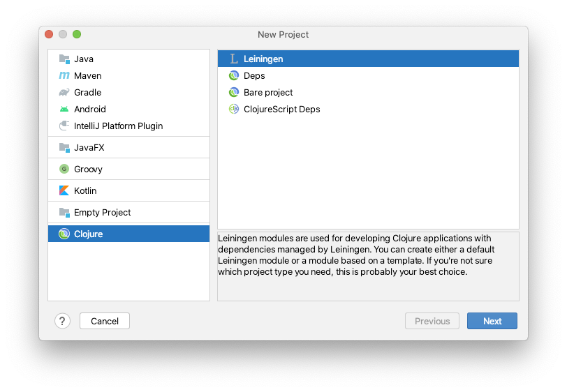This screenshot has height=392, width=567.
Task: Select ClojureScript Deps template label
Action: 281,109
